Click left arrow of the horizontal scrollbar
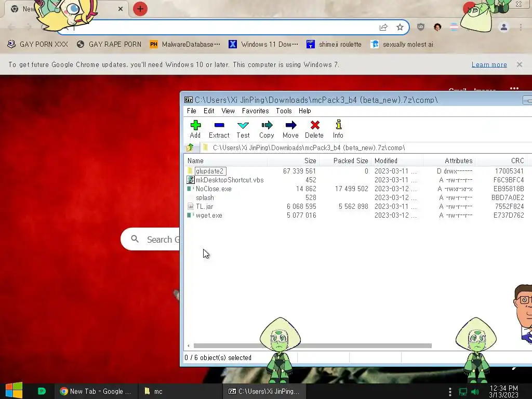Screen dimensions: 532x399 click(188, 345)
